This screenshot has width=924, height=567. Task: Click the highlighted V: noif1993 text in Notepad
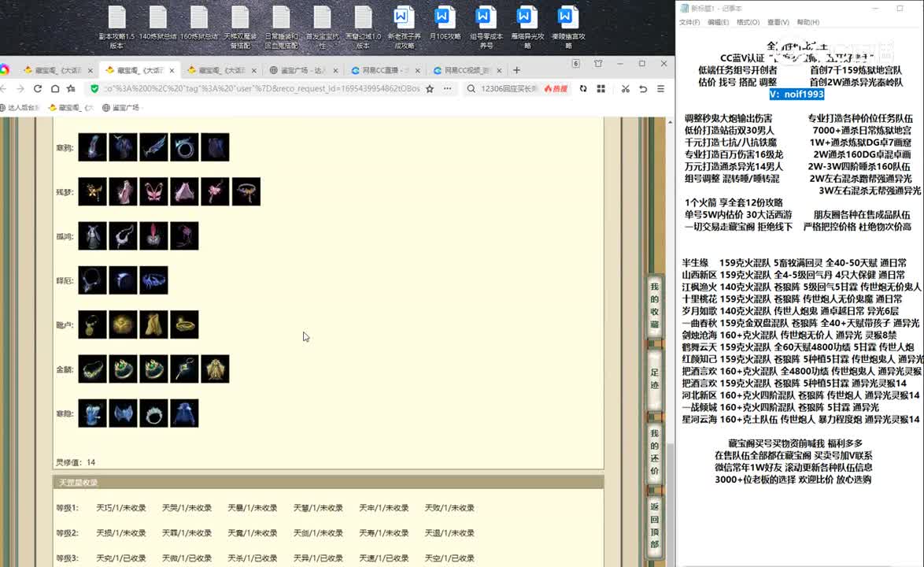(796, 94)
